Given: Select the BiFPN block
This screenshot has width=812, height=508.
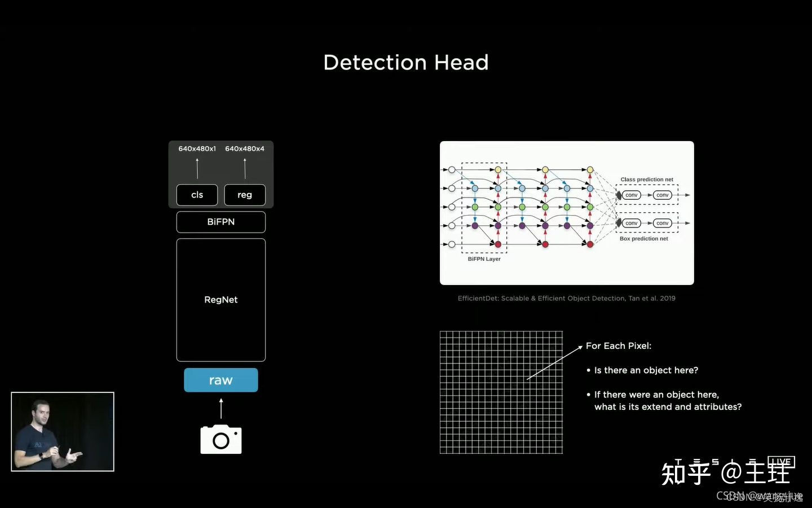Looking at the screenshot, I should 221,222.
